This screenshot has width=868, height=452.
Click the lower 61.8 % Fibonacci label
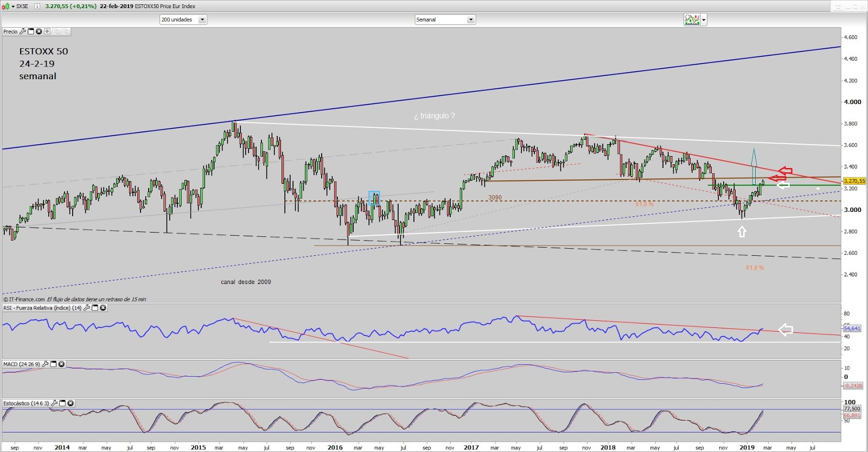(755, 268)
